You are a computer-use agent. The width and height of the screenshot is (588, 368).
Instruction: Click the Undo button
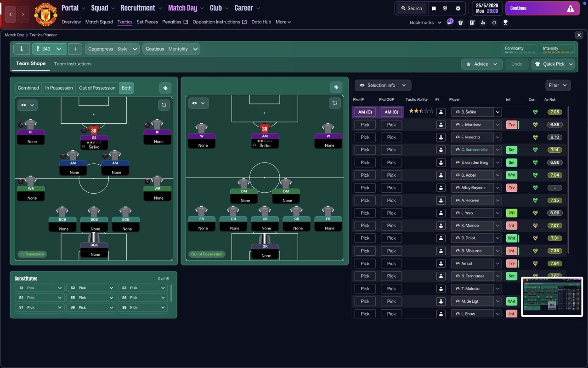click(x=517, y=64)
